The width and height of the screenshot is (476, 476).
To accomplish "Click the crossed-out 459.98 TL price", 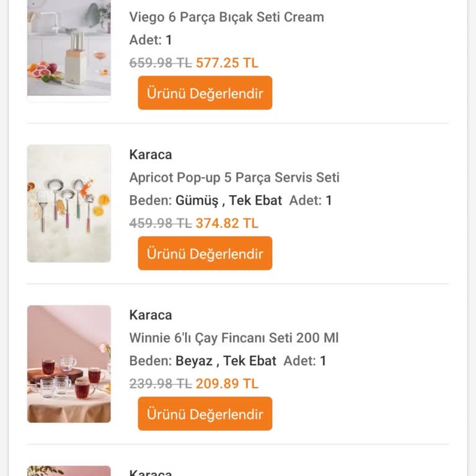I will 160,223.
